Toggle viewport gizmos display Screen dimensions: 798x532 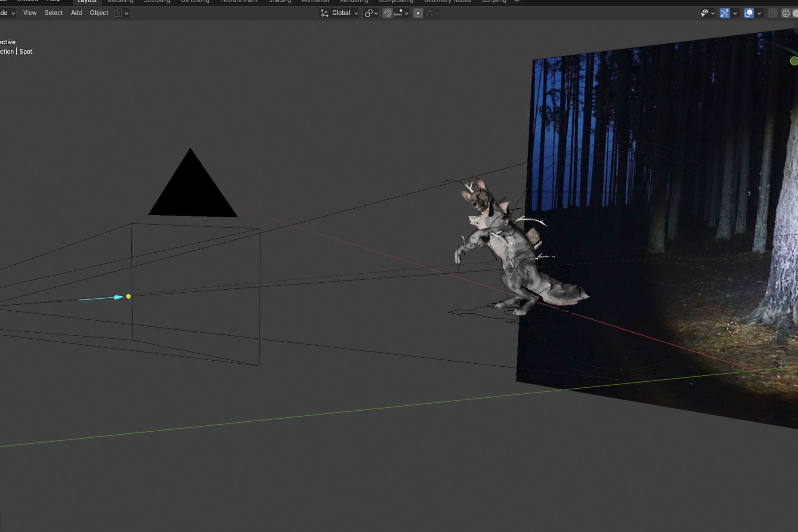(724, 13)
